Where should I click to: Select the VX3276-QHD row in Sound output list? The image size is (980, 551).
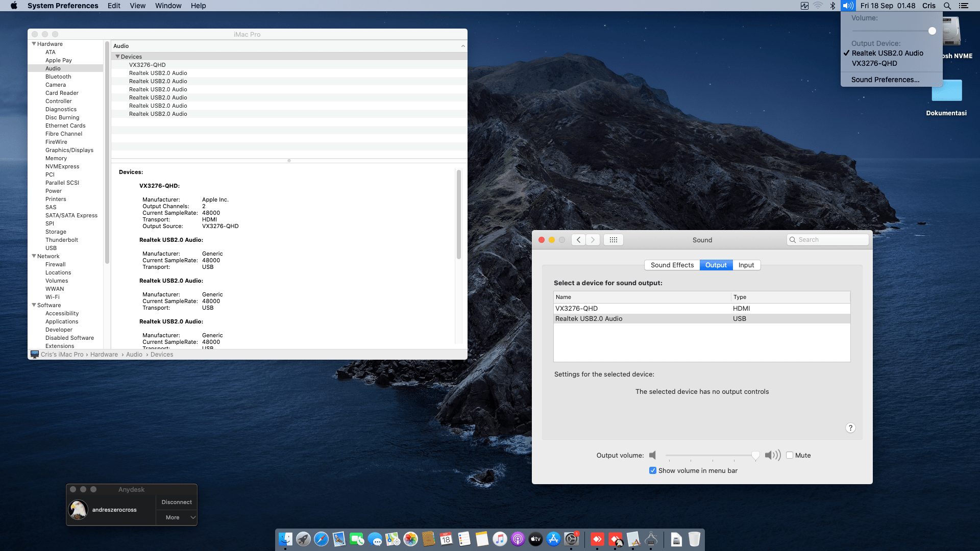click(x=702, y=308)
